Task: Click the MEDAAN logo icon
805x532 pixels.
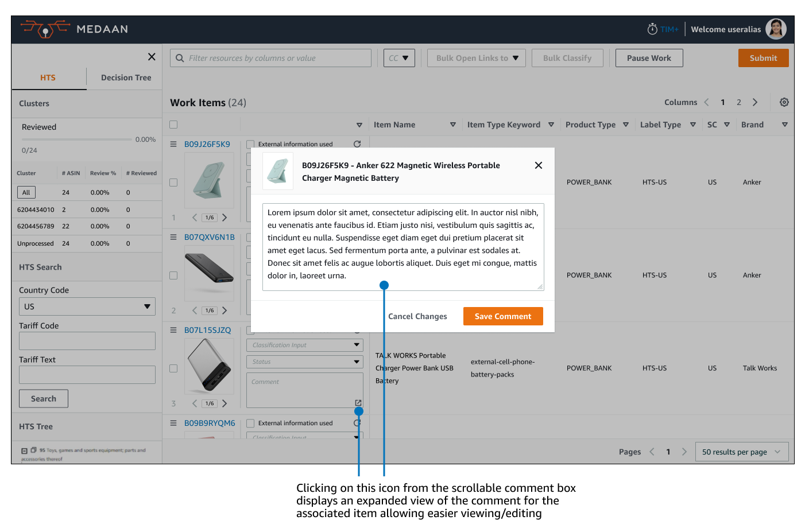Action: tap(45, 29)
